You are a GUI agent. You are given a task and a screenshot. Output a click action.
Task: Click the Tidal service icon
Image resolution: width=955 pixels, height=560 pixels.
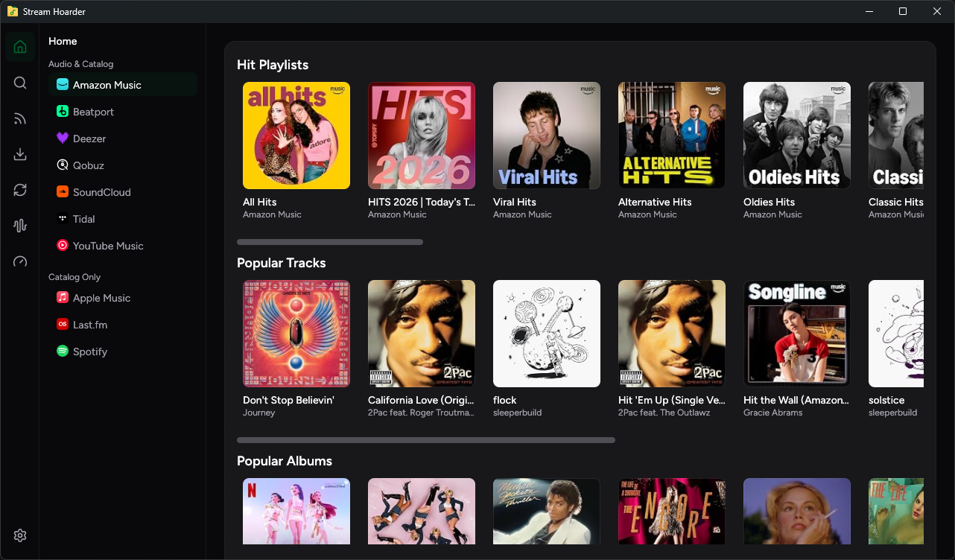click(x=63, y=219)
